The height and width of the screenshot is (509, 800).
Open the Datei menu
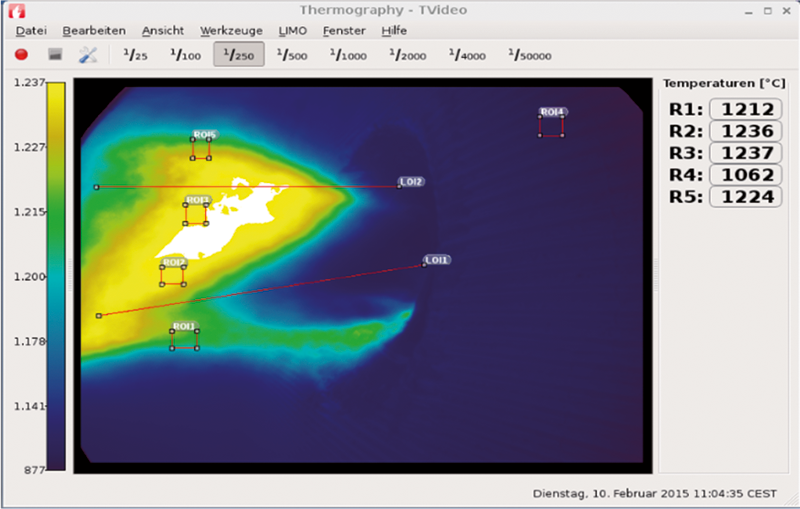pyautogui.click(x=32, y=30)
